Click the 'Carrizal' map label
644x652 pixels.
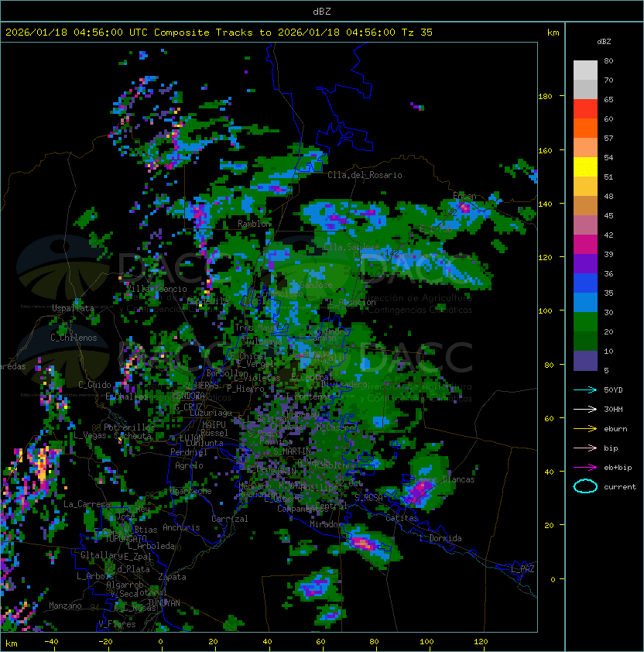tap(230, 519)
